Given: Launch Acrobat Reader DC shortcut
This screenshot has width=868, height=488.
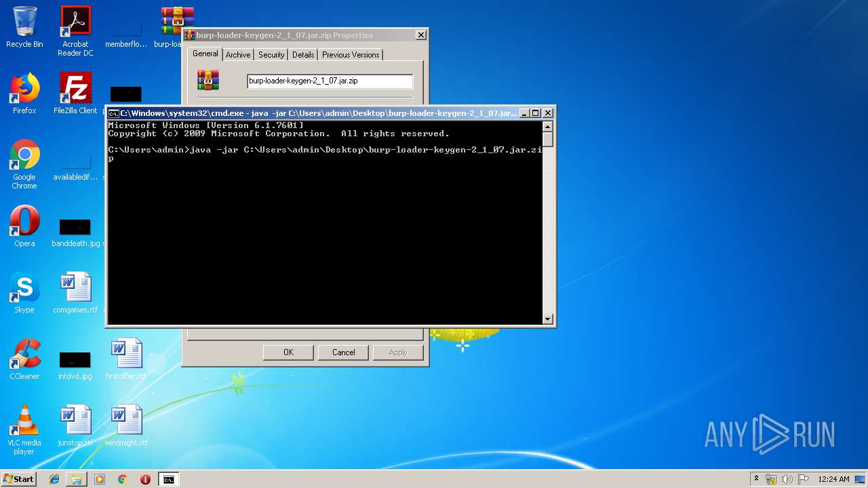Looking at the screenshot, I should 75,30.
